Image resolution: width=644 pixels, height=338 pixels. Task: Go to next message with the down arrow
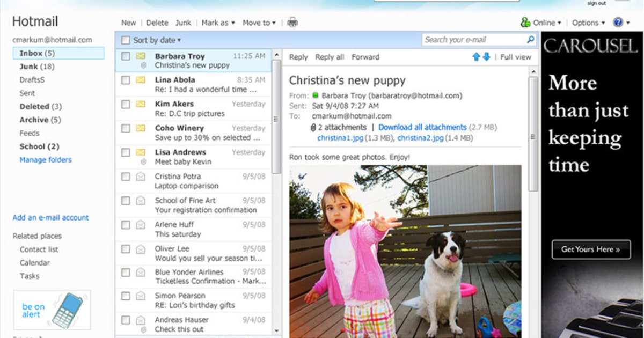(485, 57)
